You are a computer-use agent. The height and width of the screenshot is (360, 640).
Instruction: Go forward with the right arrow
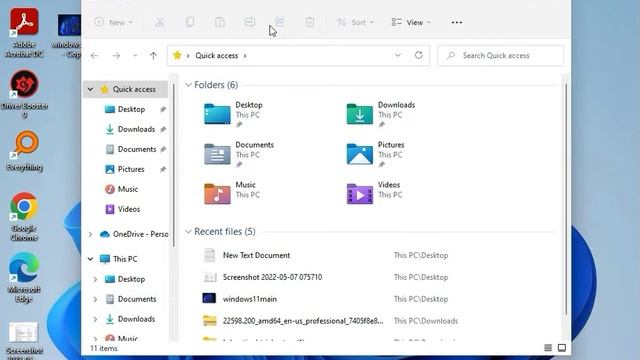pos(116,56)
